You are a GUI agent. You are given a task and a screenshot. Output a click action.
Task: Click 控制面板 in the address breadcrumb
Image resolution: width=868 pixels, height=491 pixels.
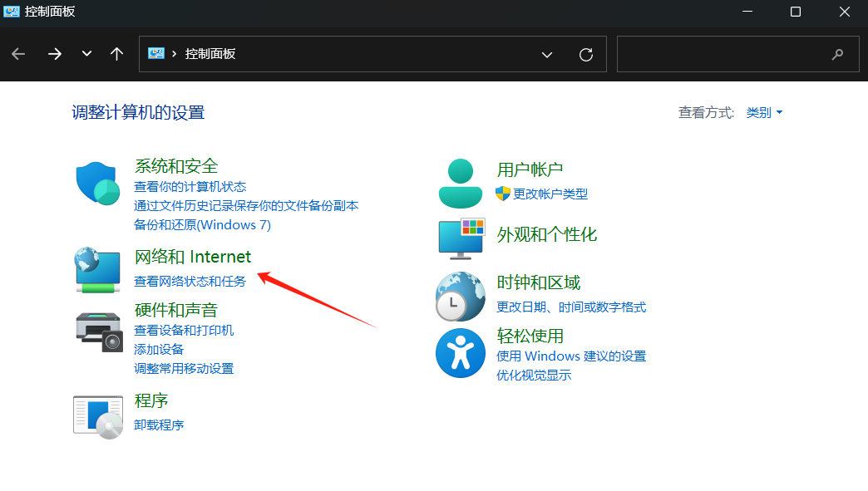[210, 54]
